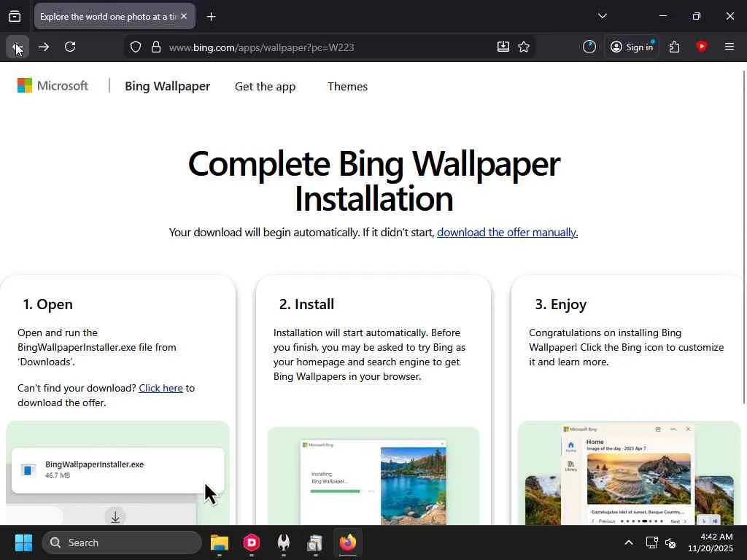Click the tracking protection shield icon
Viewport: 747px width, 560px height.
pyautogui.click(x=136, y=47)
